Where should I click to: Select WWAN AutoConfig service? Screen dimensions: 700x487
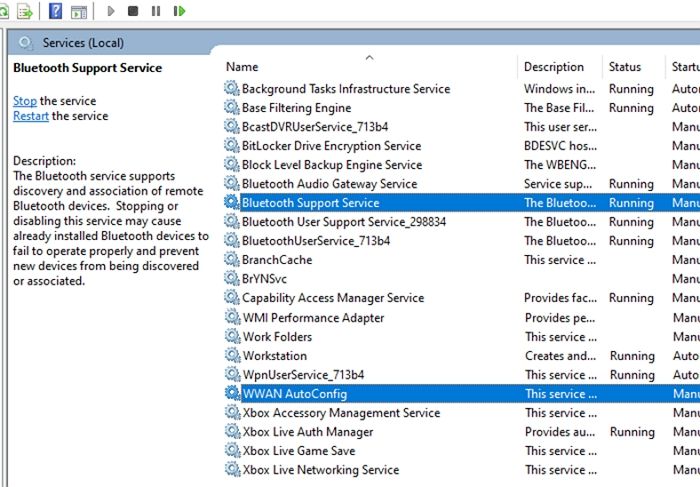(x=294, y=394)
